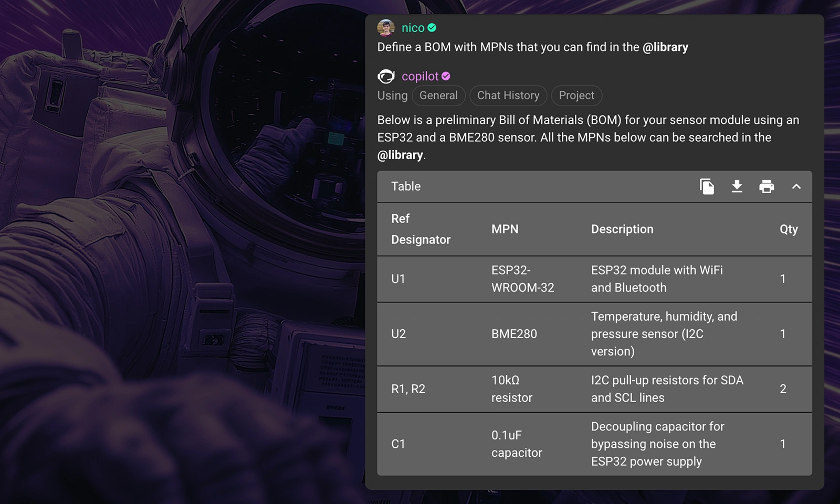Copy the BOM table to clipboard
The width and height of the screenshot is (840, 504).
(x=707, y=186)
